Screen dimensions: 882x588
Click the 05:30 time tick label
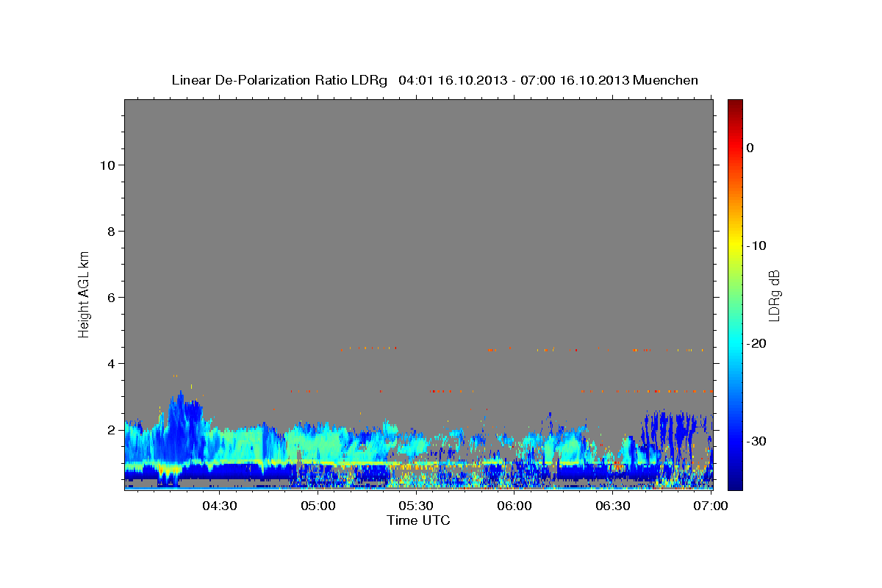pos(416,506)
